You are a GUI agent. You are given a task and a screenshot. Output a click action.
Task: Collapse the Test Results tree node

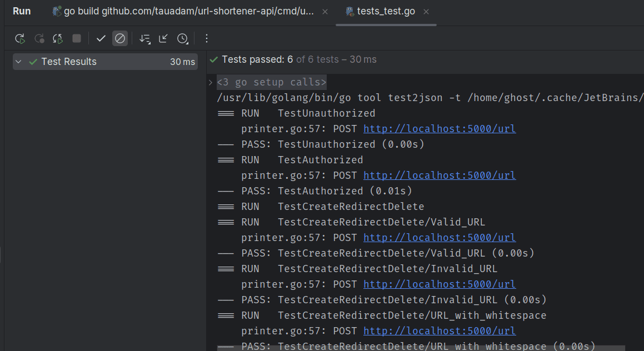coord(18,62)
